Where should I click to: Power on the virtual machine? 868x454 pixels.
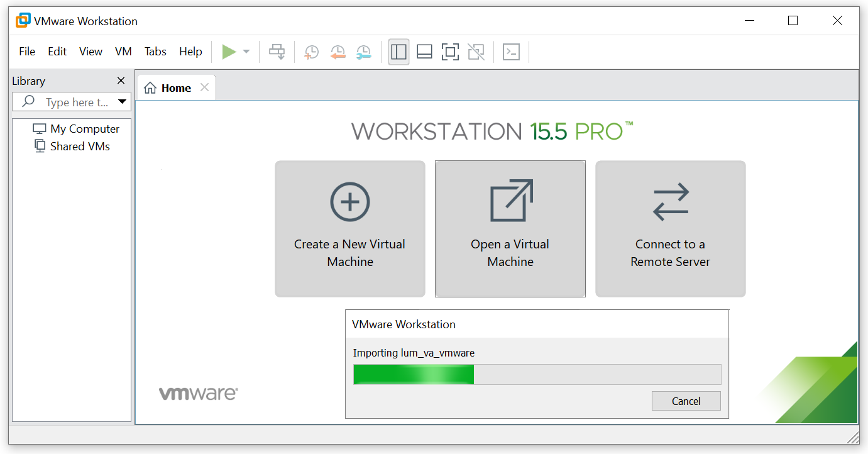click(229, 52)
